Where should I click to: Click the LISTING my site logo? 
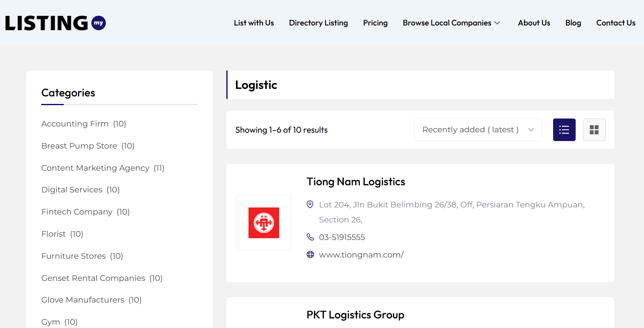coord(55,23)
